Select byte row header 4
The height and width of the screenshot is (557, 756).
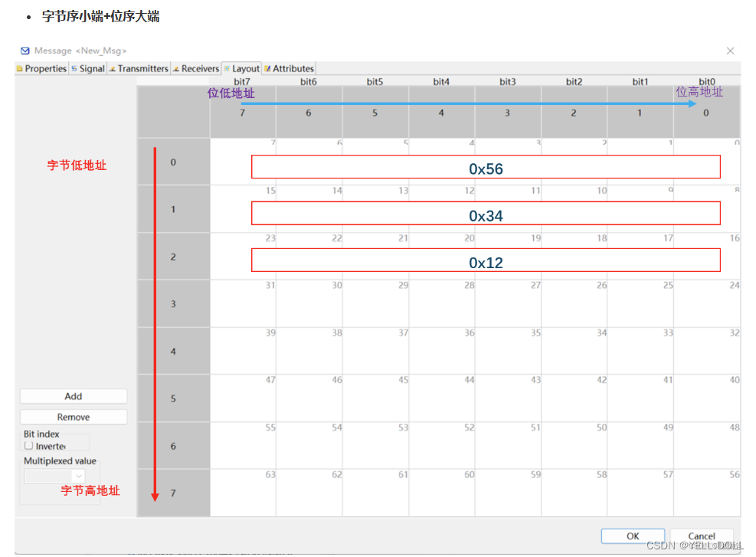pos(174,351)
